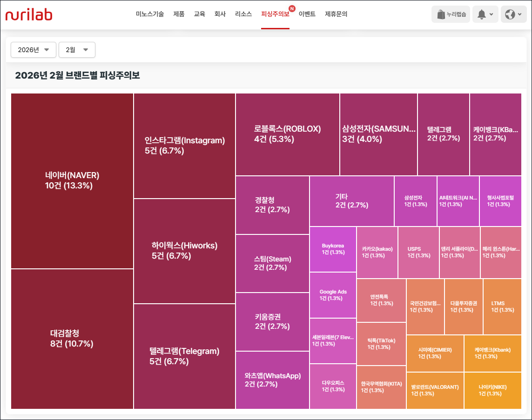Screen dimensions: 532x420
Task: Click the USPS 1건 block
Action: pos(418,253)
